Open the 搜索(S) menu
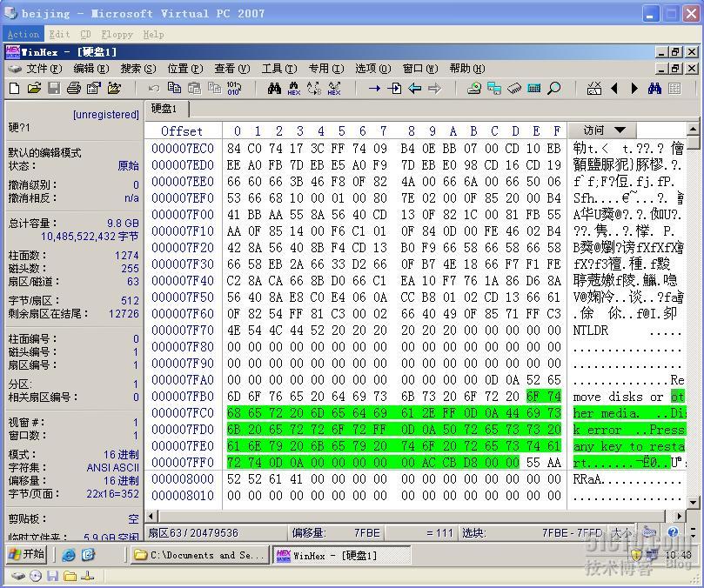 [x=138, y=69]
